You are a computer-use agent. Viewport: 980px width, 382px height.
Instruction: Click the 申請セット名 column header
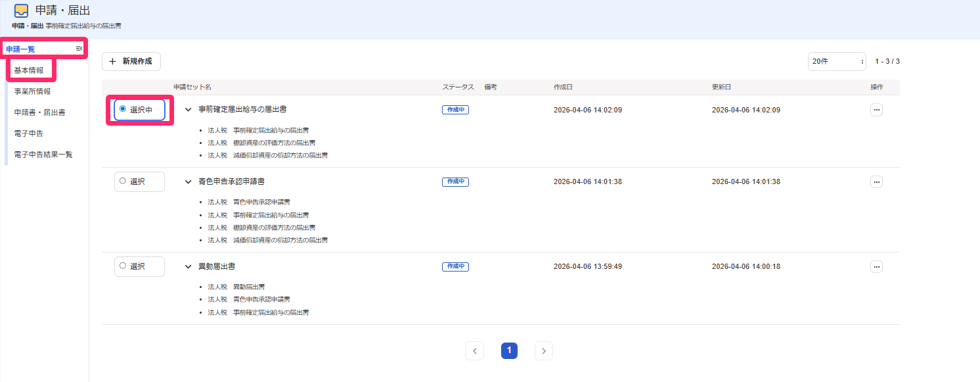192,87
